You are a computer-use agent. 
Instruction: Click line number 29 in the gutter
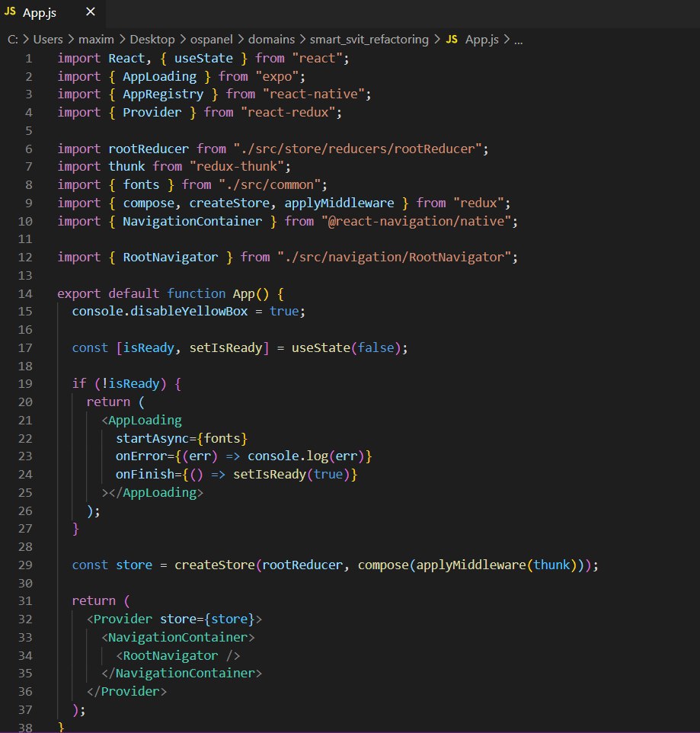coord(25,565)
